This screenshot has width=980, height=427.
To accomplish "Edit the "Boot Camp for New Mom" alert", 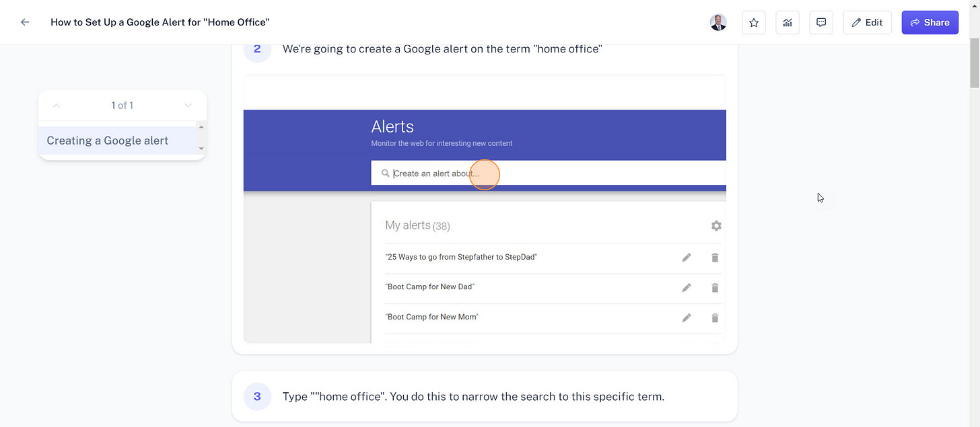I will [x=687, y=318].
